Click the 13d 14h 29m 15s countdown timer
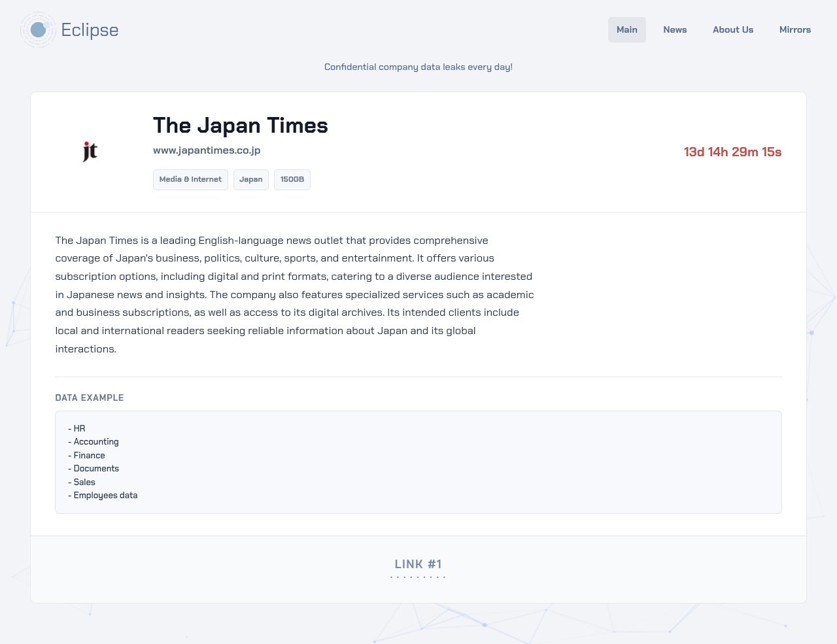 click(x=732, y=152)
